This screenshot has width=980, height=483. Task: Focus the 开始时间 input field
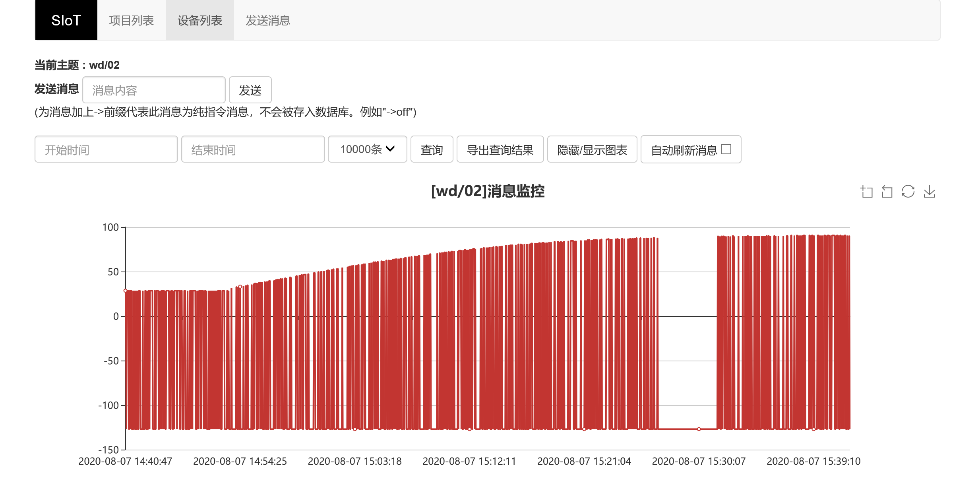coord(106,149)
